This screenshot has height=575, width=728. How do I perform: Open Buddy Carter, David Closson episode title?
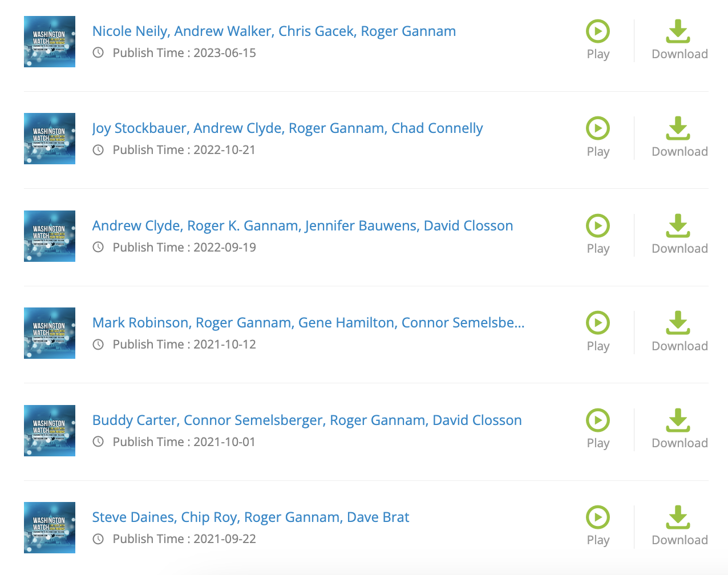[x=307, y=420]
